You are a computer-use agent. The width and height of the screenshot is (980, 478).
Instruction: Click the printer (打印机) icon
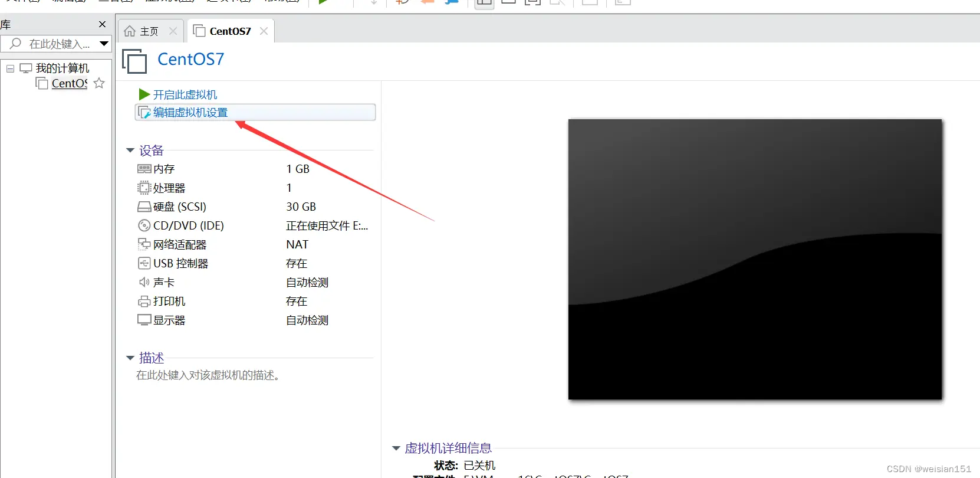point(144,302)
